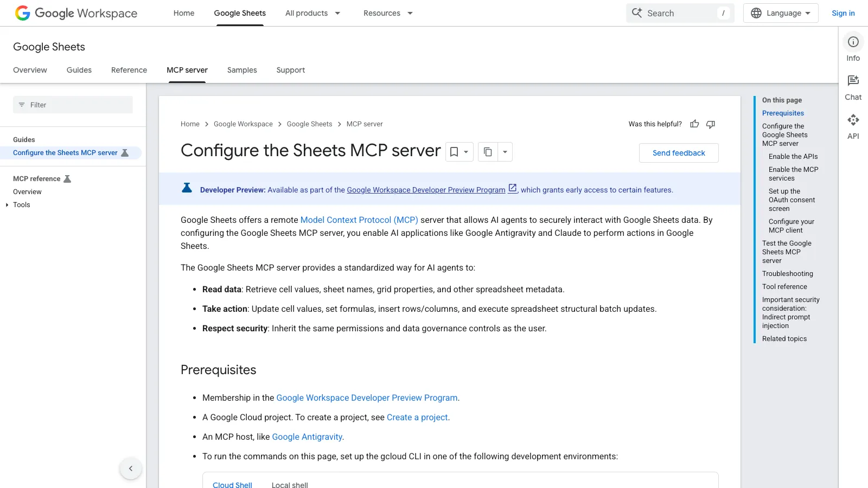Click the Filter input in sidebar
The height and width of the screenshot is (488, 868).
[x=73, y=105]
